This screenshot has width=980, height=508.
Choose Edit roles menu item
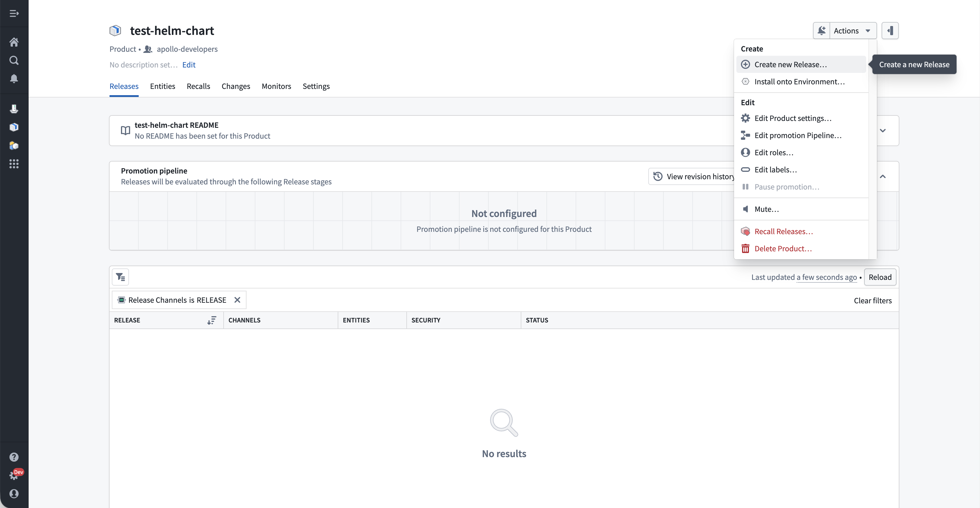pyautogui.click(x=801, y=152)
